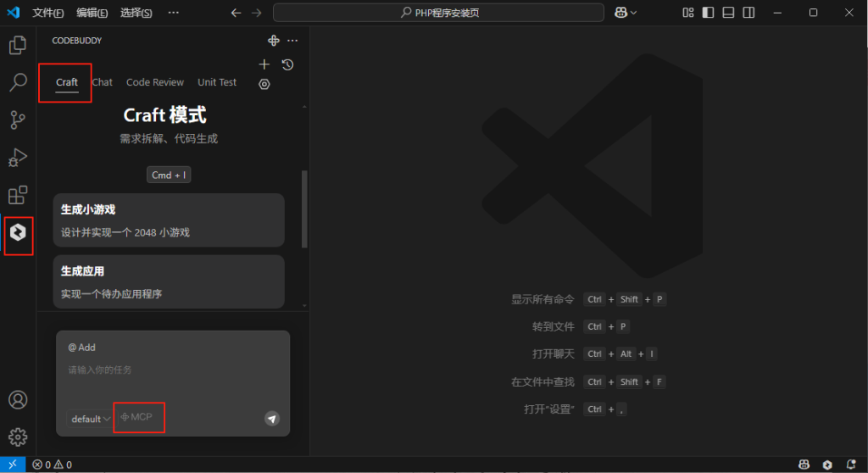
Task: Expand the default model dropdown
Action: click(x=91, y=419)
